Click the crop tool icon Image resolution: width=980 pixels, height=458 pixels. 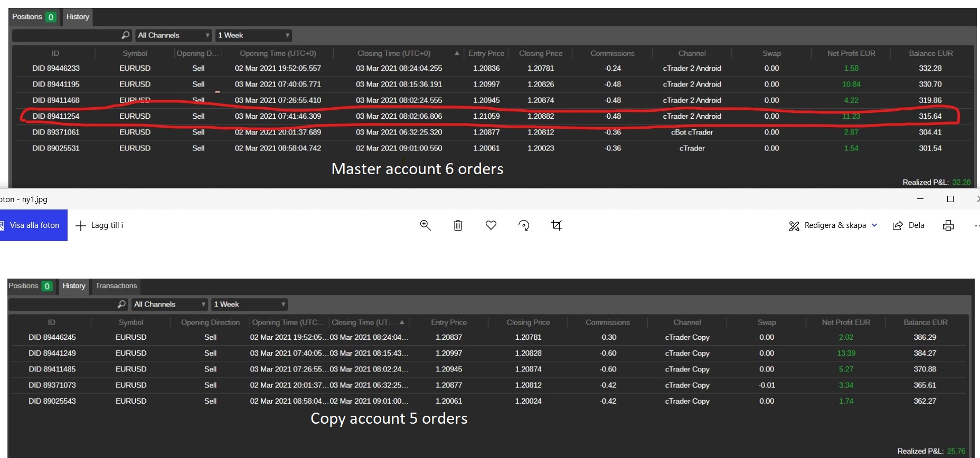point(557,225)
